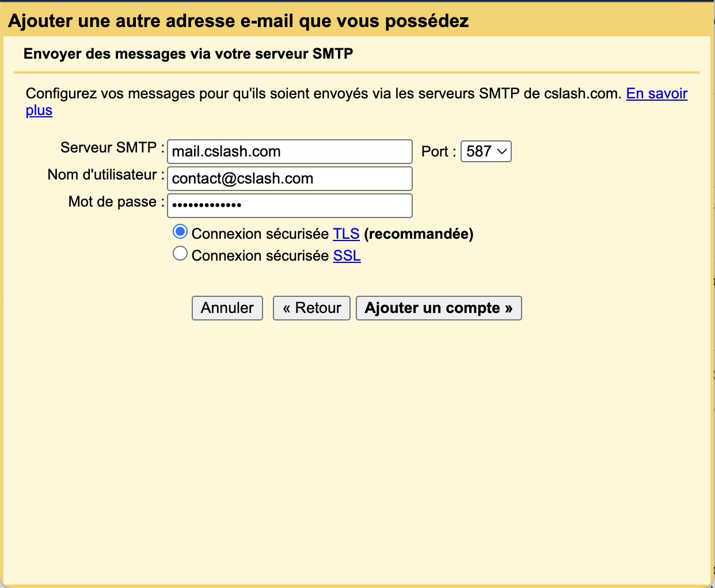Click the Serveur SMTP input field
Screen dimensions: 715x588
(290, 151)
